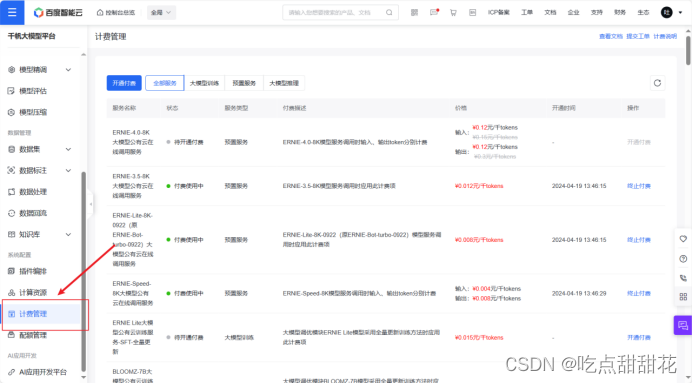Viewport: 692px width, 384px height.
Task: Open the 工单 header menu
Action: (x=527, y=12)
